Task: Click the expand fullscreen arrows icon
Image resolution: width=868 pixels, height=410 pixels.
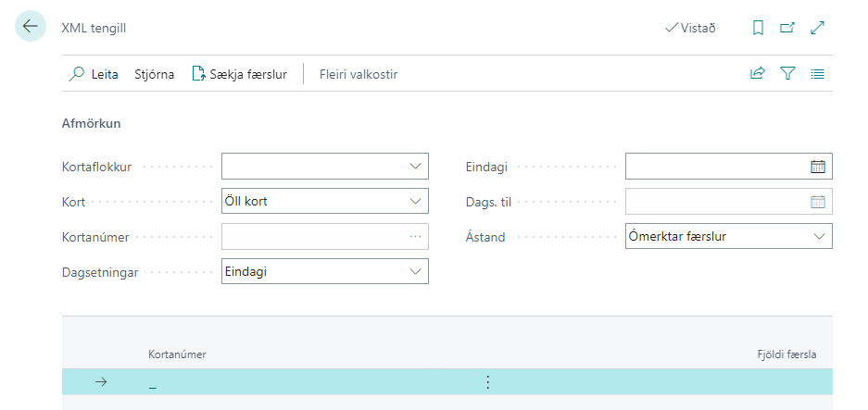Action: [818, 28]
